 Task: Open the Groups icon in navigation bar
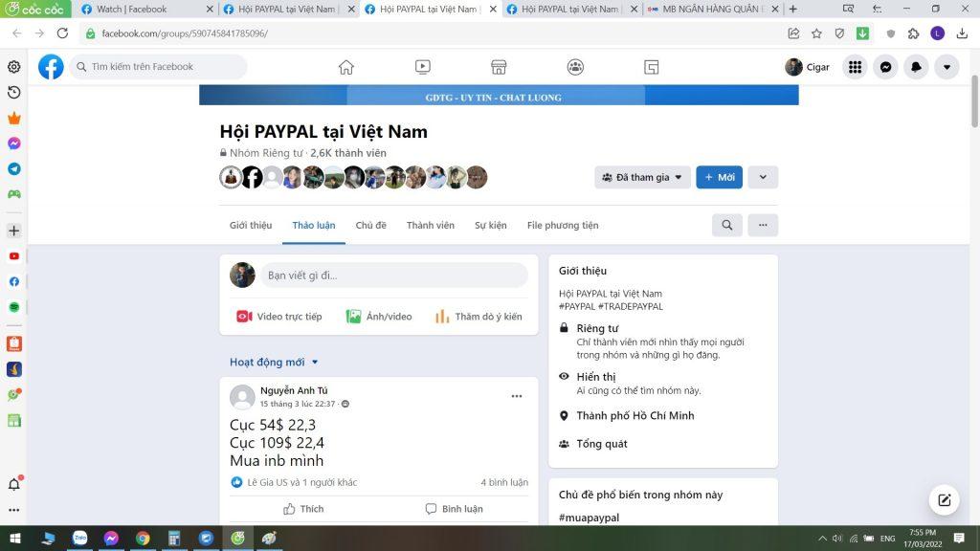[x=575, y=67]
